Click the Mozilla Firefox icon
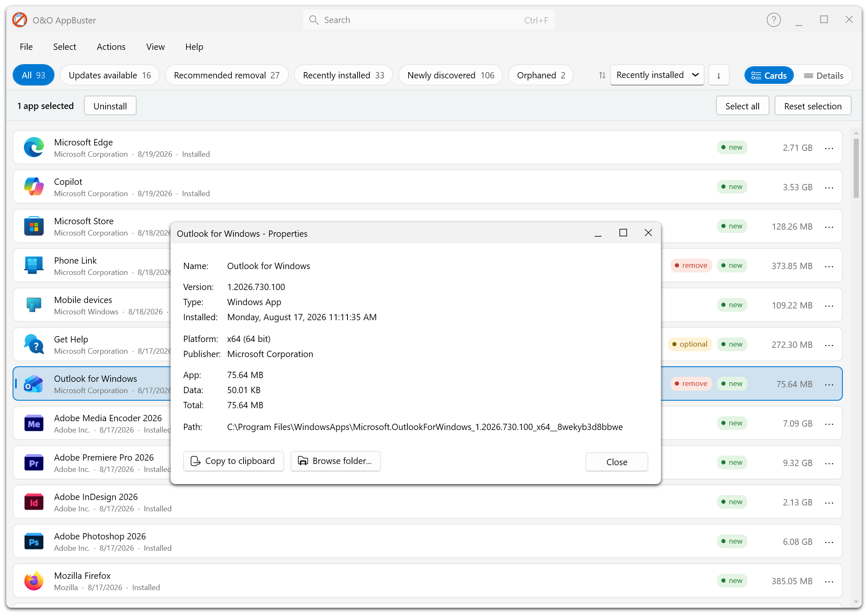 pyautogui.click(x=34, y=581)
